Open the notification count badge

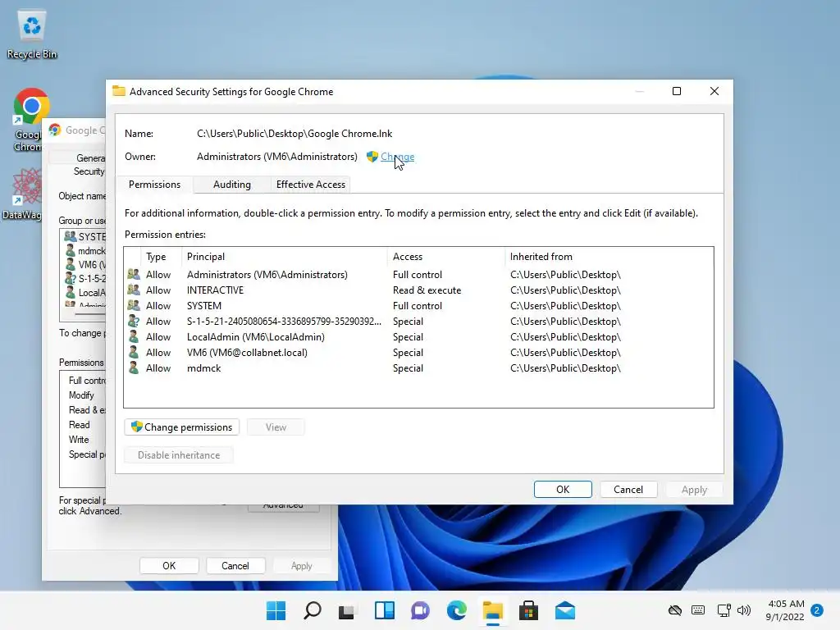click(817, 610)
